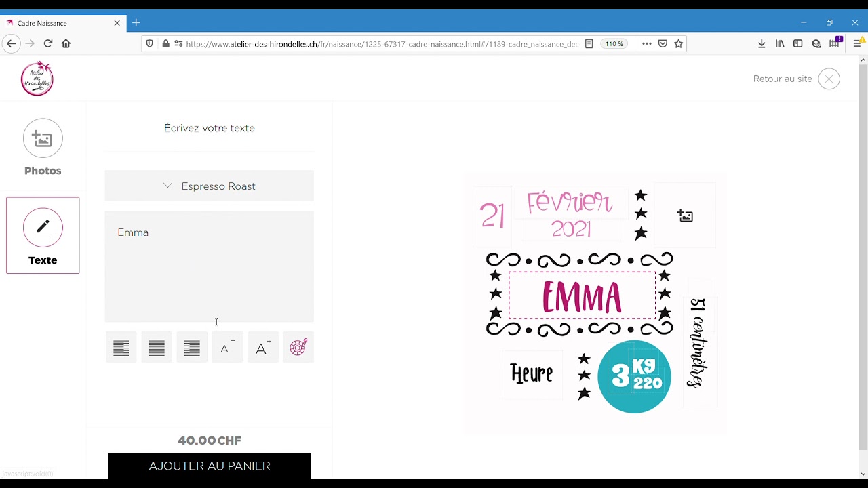Viewport: 868px width, 488px height.
Task: Select the 21 day number on the frame
Action: coord(492,217)
